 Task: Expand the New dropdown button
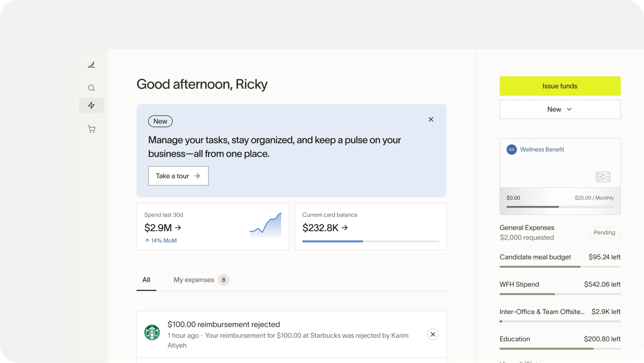(559, 110)
